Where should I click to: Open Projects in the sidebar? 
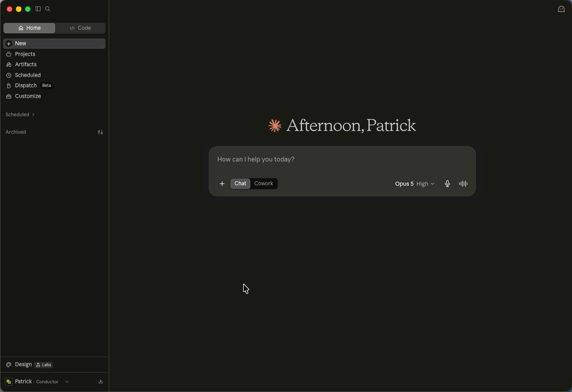click(x=54, y=54)
